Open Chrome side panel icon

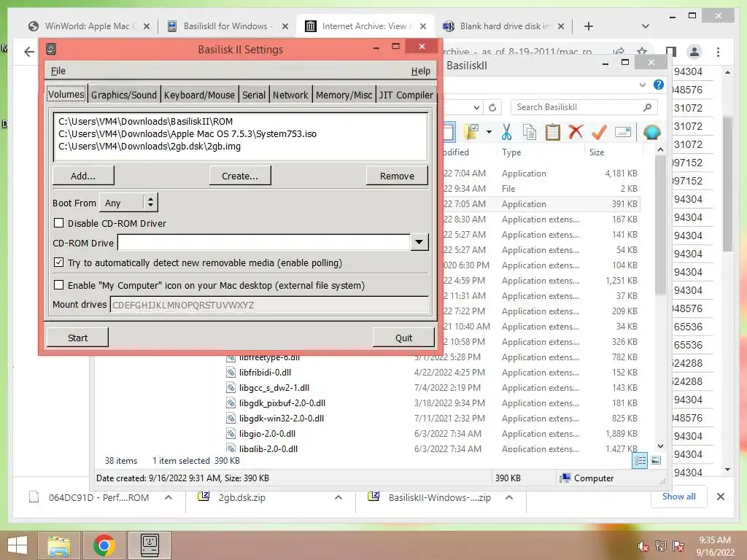point(671,52)
